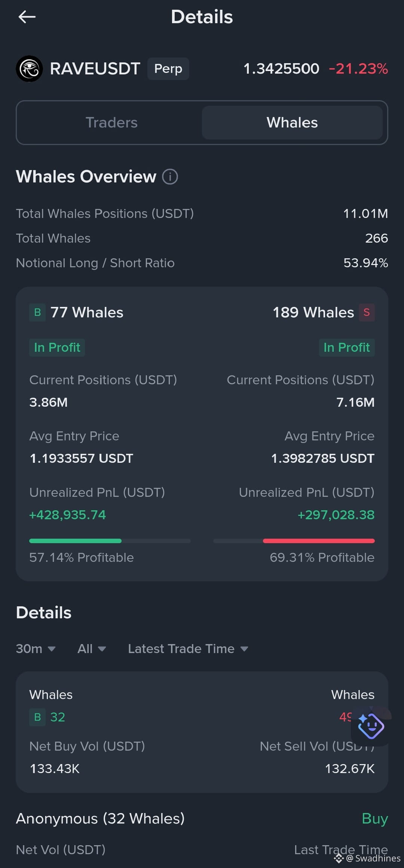
Task: Tap the back arrow icon
Action: [x=27, y=17]
